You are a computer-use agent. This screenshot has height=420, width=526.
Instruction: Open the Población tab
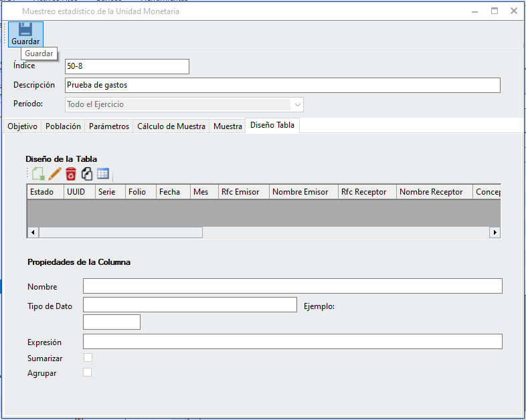point(63,126)
